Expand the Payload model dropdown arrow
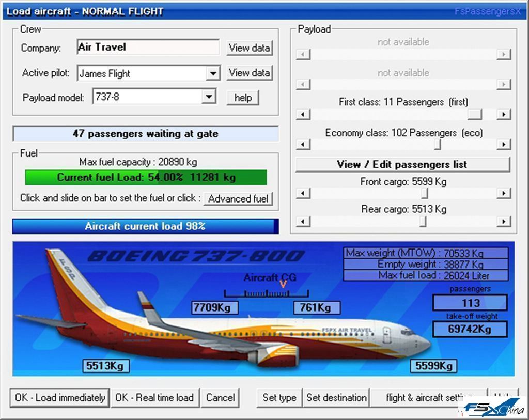Screen dimensions: 529x420 [209, 97]
